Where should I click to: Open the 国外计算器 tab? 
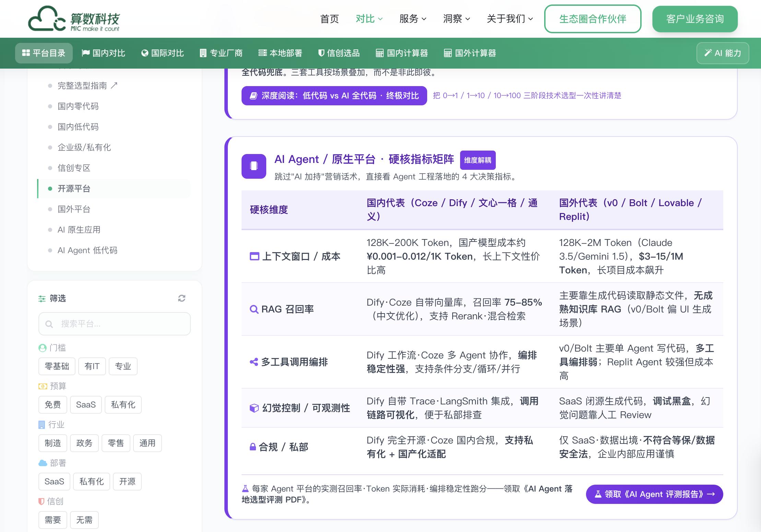[x=470, y=53]
